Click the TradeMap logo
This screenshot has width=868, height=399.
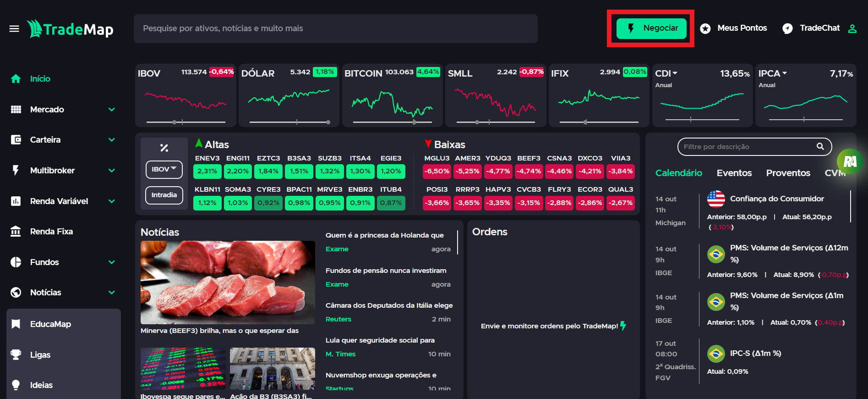pyautogui.click(x=70, y=29)
